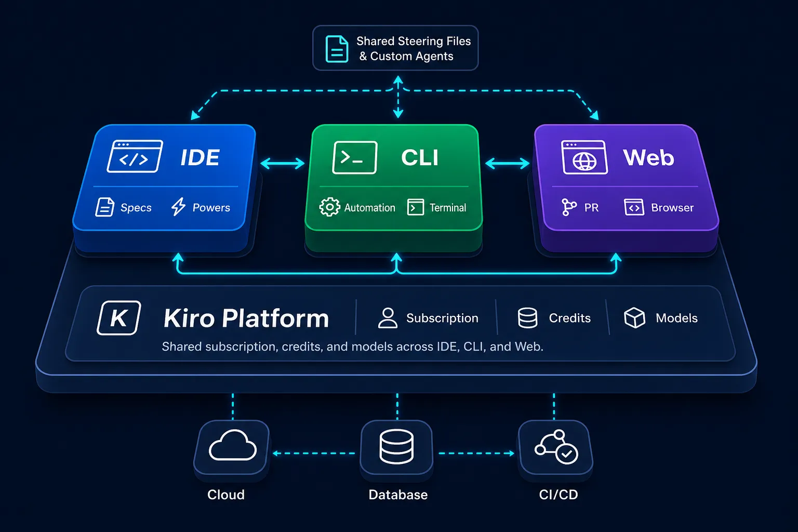The image size is (798, 532).
Task: Click the Credits database stack icon
Action: [527, 318]
